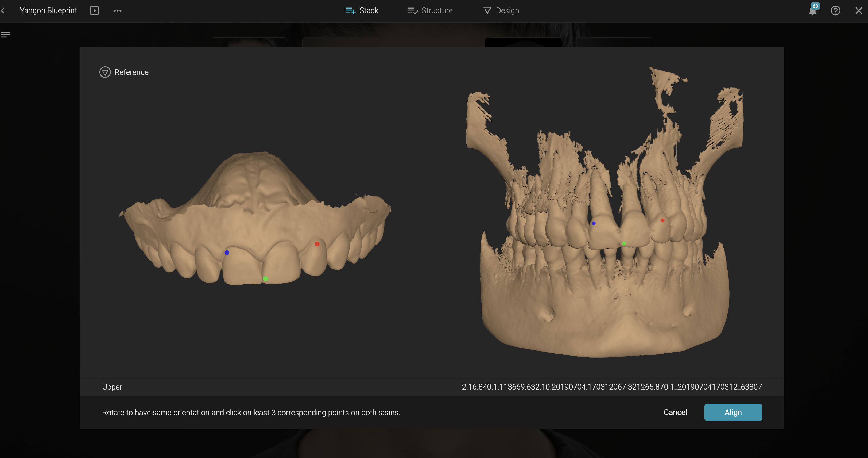Click the back arrow beside Yangon Blueprint
The image size is (868, 458).
(3, 10)
